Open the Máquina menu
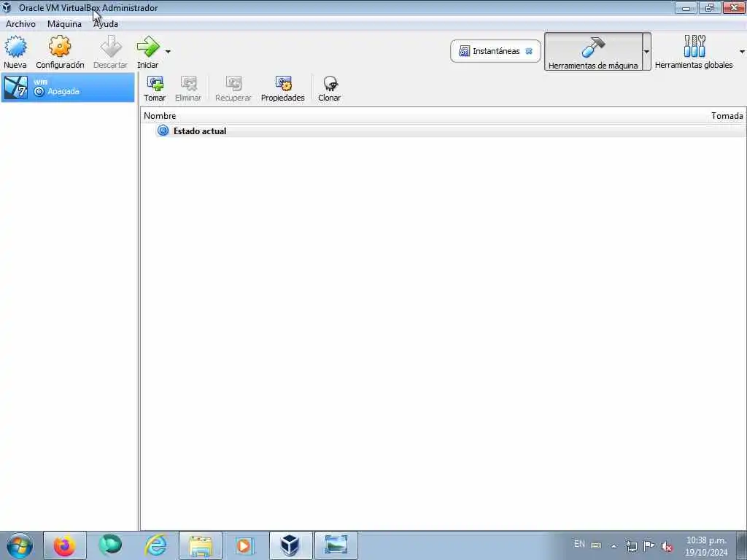 pyautogui.click(x=64, y=24)
